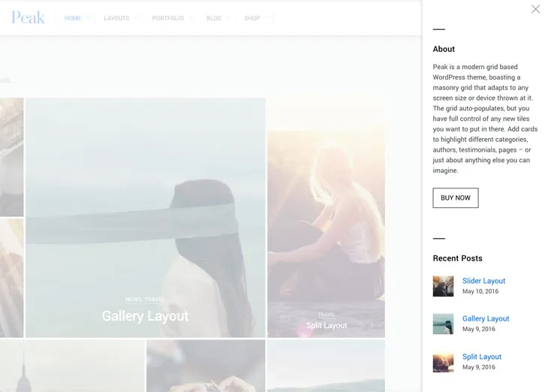Expand the Layouts dropdown menu
Image resolution: width=548 pixels, height=392 pixels.
point(117,18)
